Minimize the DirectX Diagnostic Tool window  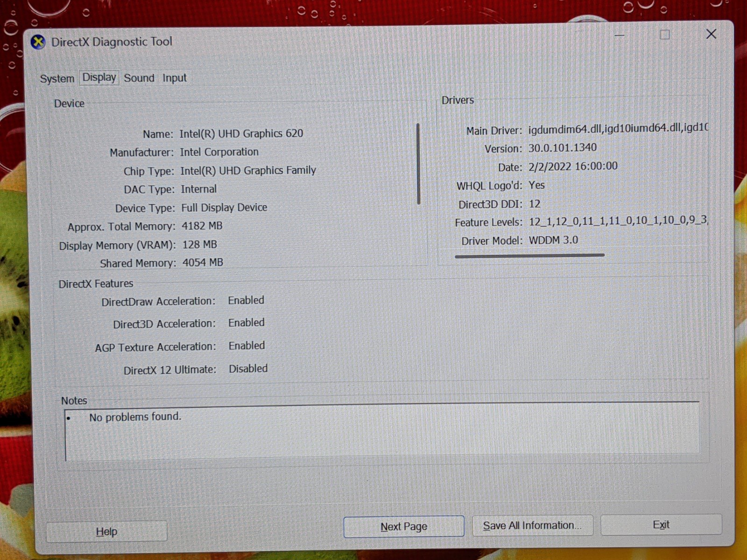point(620,35)
